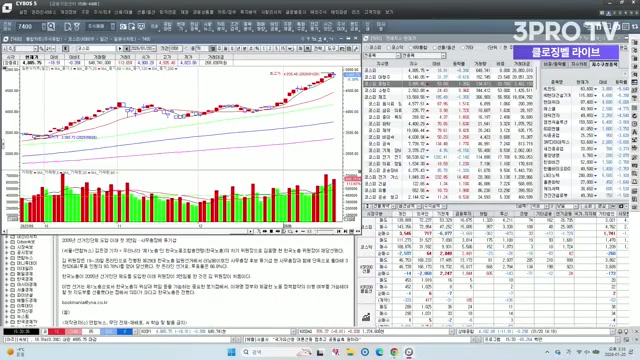Click the new document icon in top toolbar
This screenshot has width=640, height=360.
[67, 27]
